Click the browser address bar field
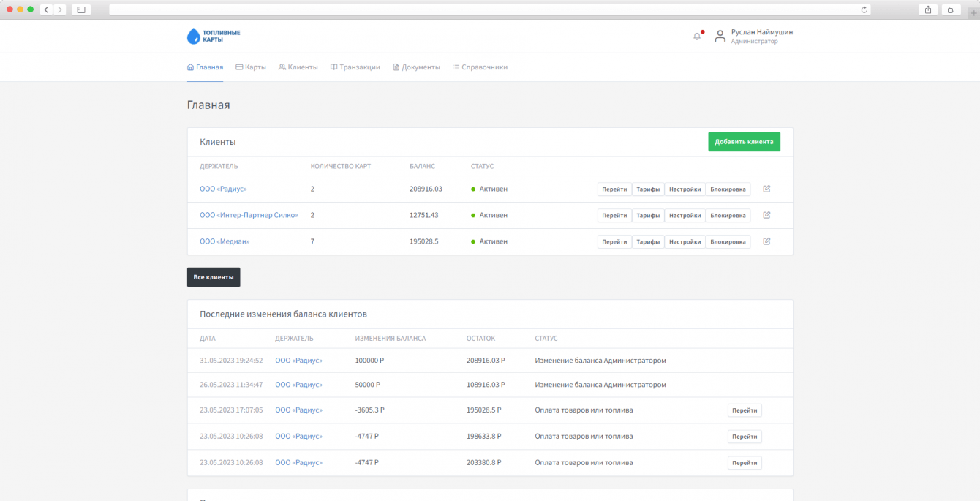The image size is (980, 501). [x=483, y=10]
